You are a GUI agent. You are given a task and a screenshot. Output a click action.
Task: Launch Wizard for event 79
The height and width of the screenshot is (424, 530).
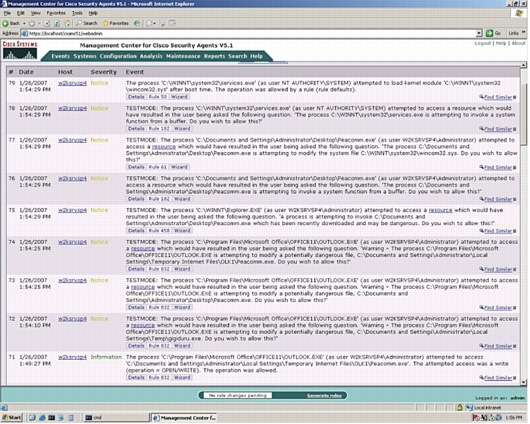[x=179, y=97]
